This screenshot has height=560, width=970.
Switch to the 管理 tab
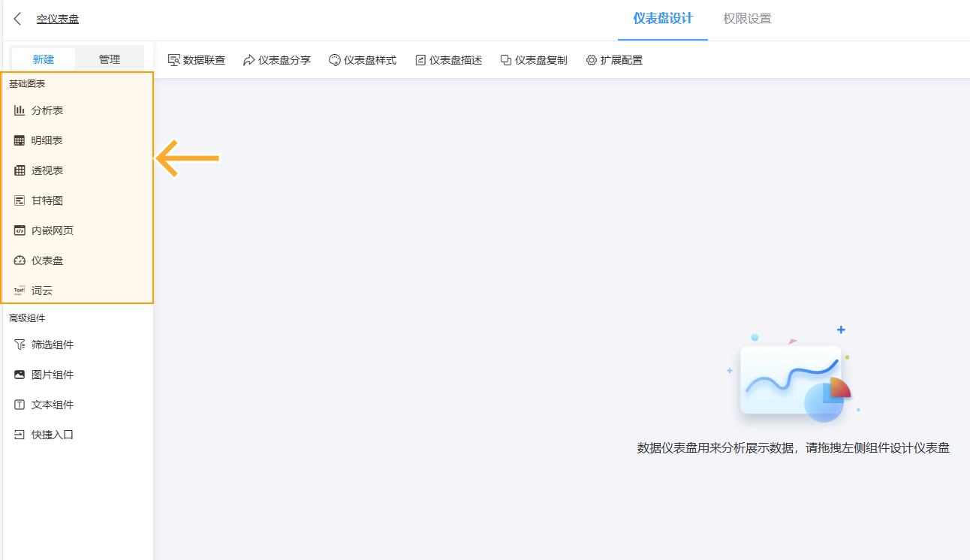(x=110, y=58)
